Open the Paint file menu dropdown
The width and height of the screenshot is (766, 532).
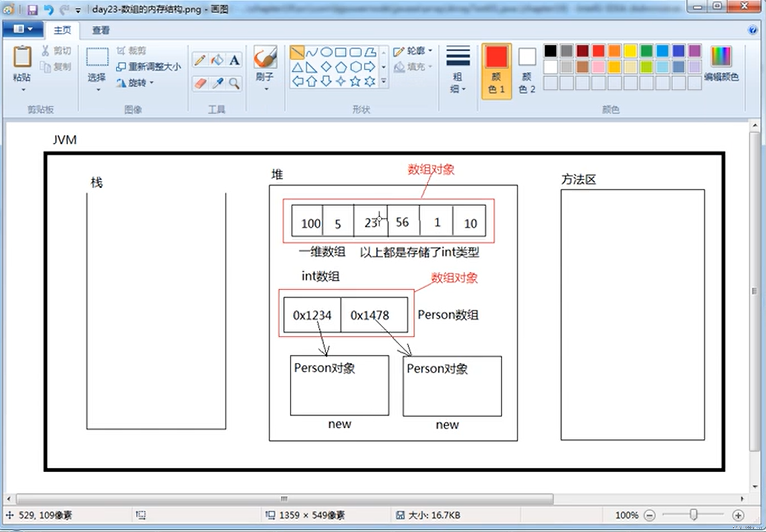23,29
